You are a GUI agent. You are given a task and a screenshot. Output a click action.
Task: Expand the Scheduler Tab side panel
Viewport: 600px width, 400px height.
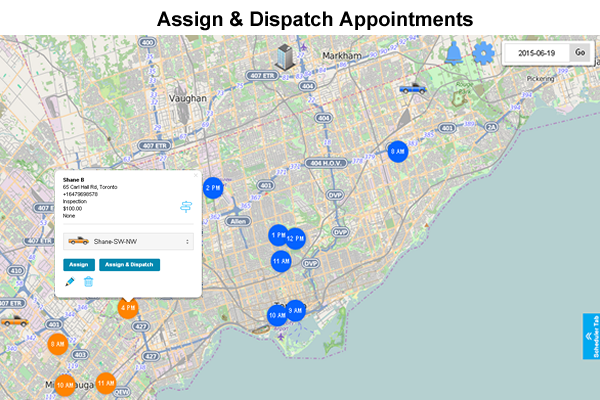pos(591,336)
